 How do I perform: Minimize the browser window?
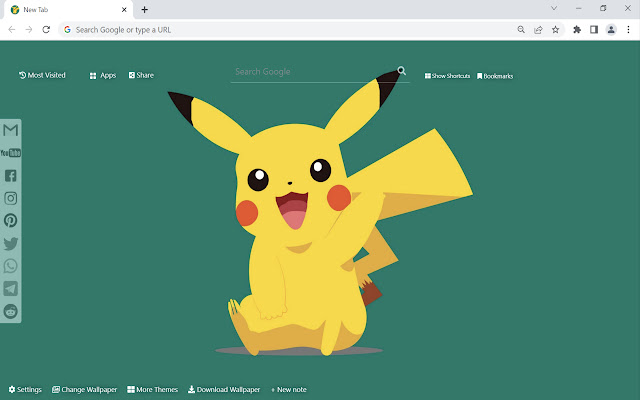tap(578, 8)
